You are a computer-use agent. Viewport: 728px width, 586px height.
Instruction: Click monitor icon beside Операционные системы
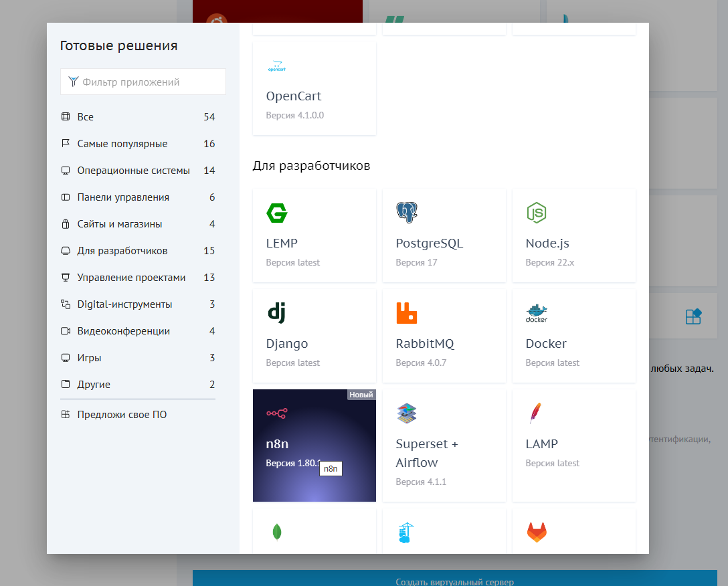(66, 171)
